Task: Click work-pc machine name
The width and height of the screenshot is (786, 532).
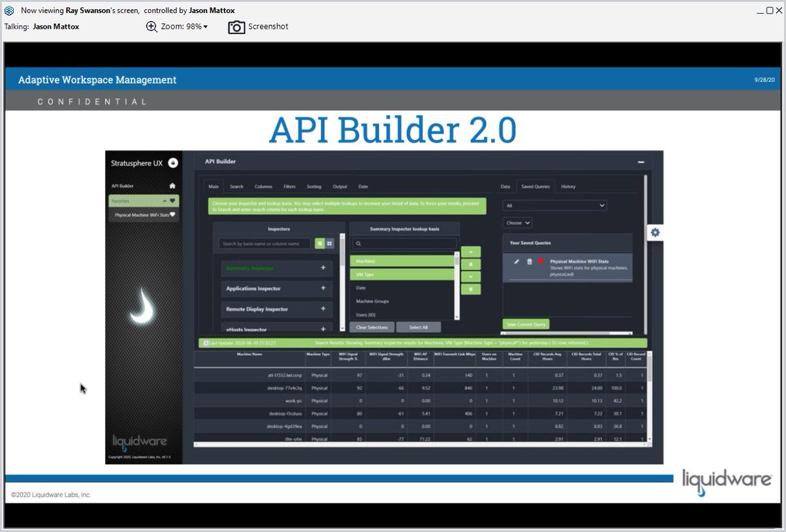Action: tap(292, 400)
